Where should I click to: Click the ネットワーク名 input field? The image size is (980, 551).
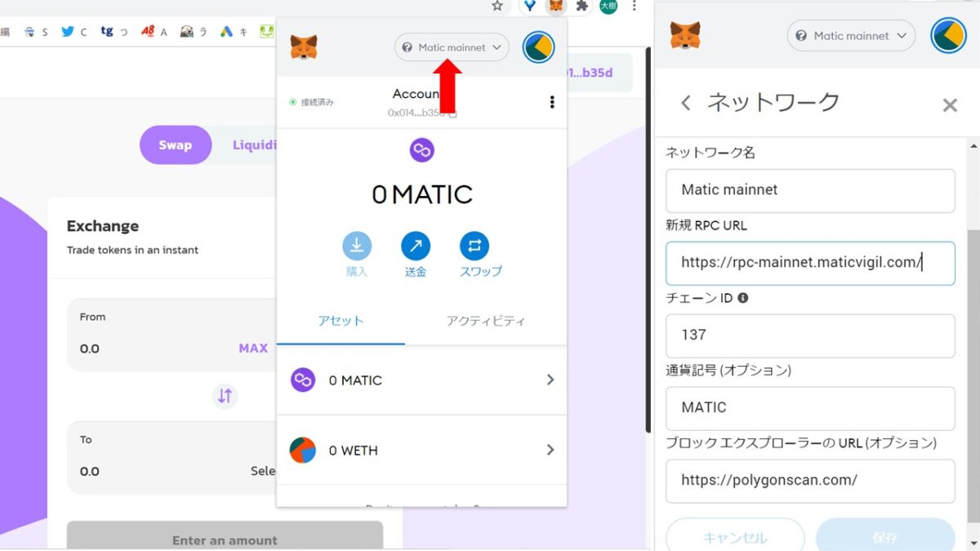point(810,190)
